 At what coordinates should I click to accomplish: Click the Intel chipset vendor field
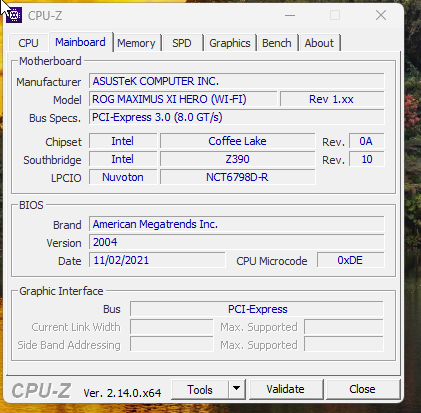[123, 141]
